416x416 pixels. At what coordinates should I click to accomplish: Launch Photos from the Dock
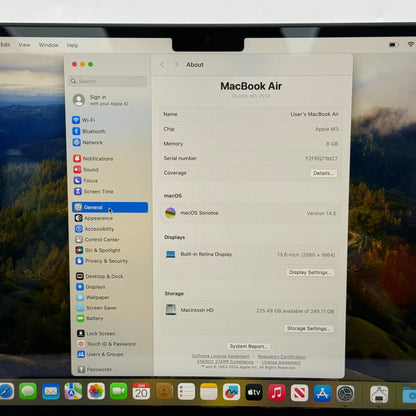point(96,391)
